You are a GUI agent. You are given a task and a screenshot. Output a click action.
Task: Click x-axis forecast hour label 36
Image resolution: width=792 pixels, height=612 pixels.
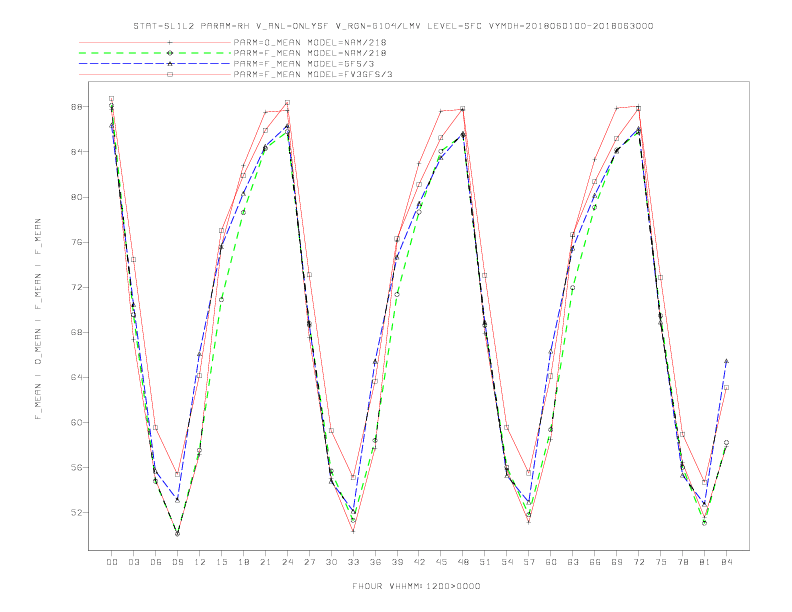tap(375, 562)
